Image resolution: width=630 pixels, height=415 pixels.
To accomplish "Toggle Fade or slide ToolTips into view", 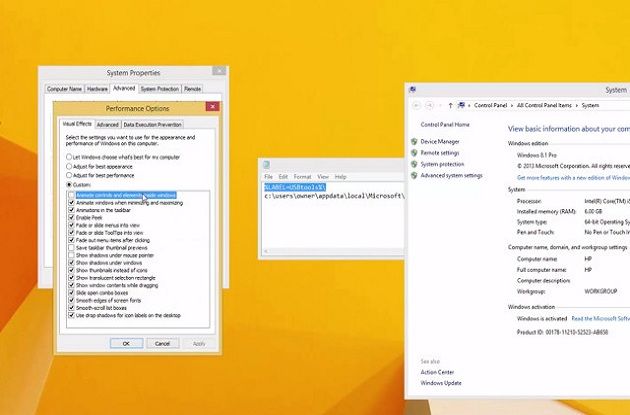I will click(72, 233).
